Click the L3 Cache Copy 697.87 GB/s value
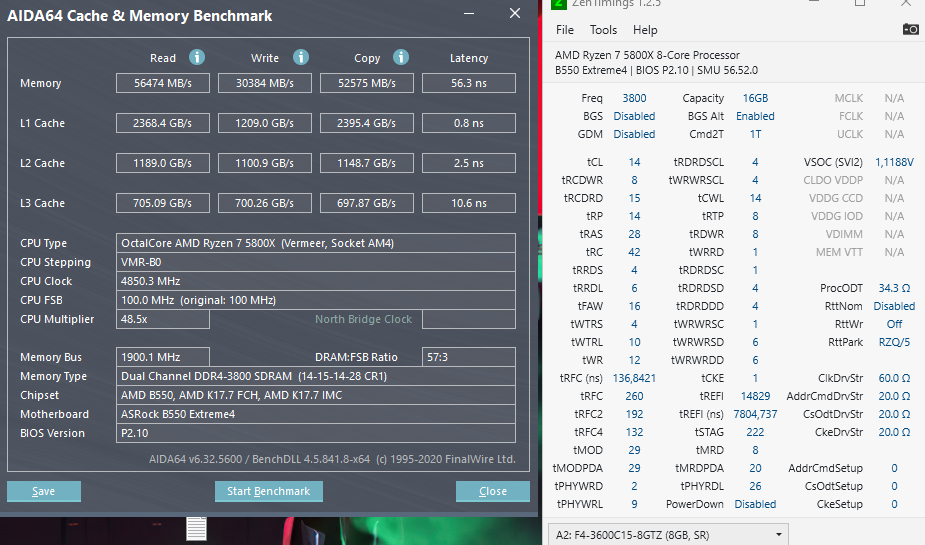This screenshot has height=545, width=925. [x=367, y=203]
